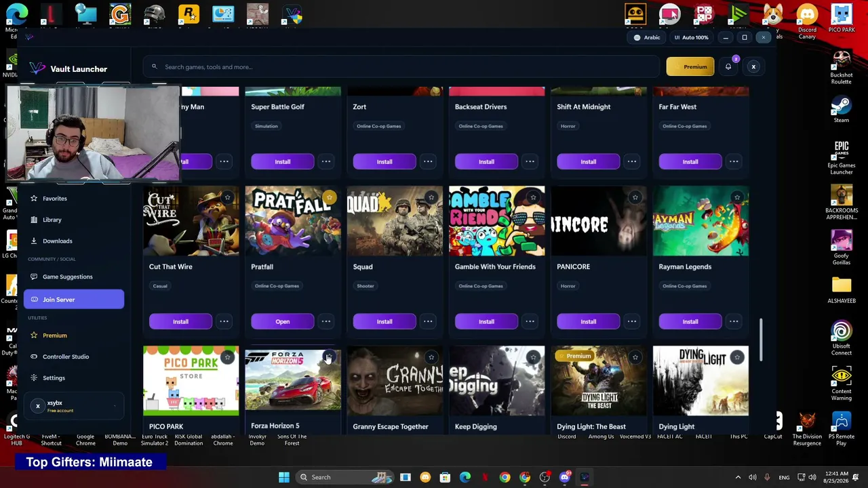Install Gamble With Your Friends
This screenshot has height=488, width=868.
click(x=486, y=321)
